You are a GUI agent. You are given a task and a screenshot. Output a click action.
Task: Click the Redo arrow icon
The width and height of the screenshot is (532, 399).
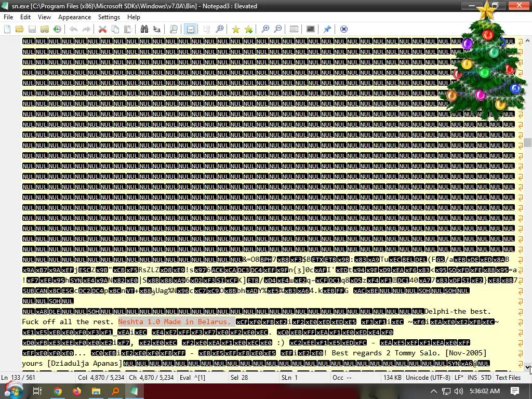click(86, 29)
